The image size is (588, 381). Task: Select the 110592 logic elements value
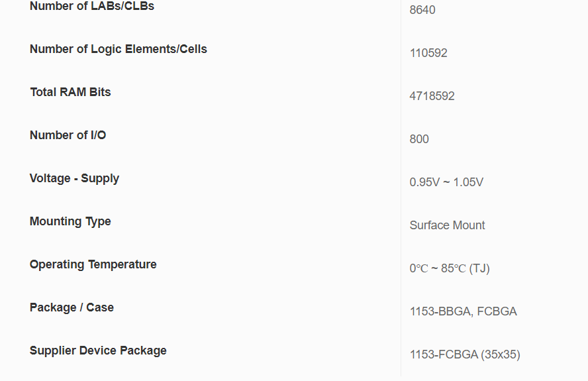click(428, 53)
